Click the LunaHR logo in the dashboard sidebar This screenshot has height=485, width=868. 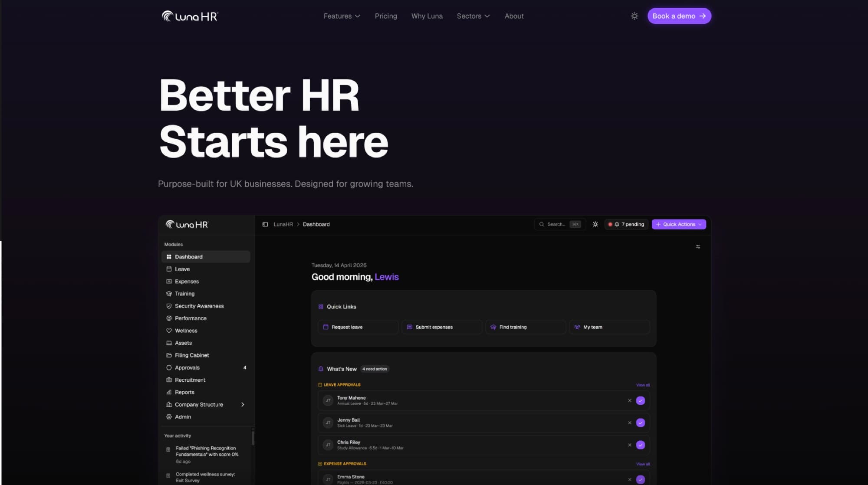tap(187, 224)
